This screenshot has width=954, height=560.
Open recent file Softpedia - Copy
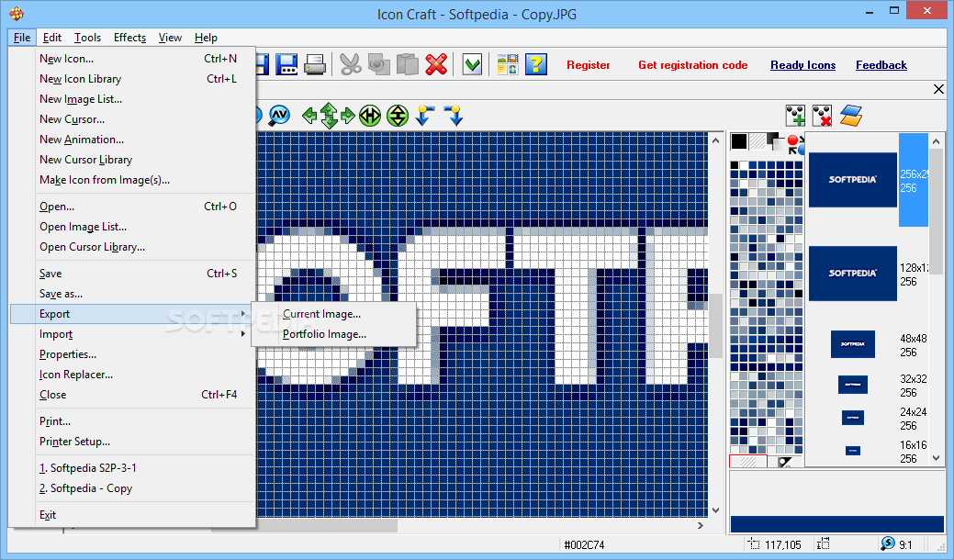pos(131,488)
